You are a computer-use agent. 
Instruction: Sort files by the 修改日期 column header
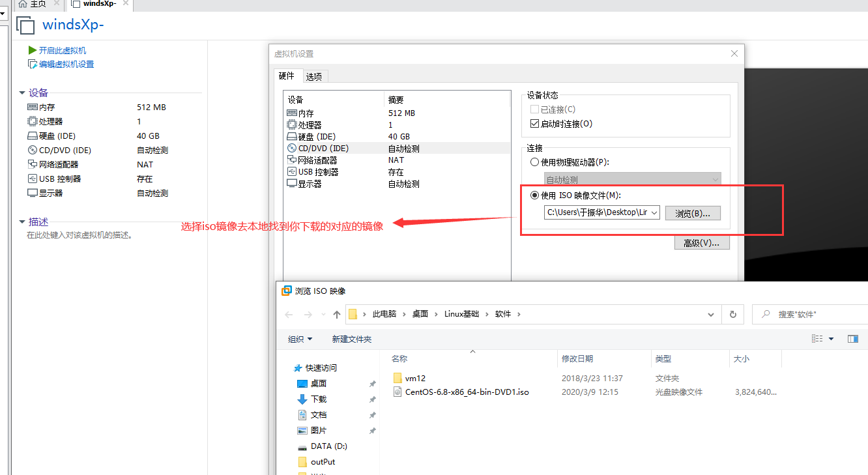[604, 358]
